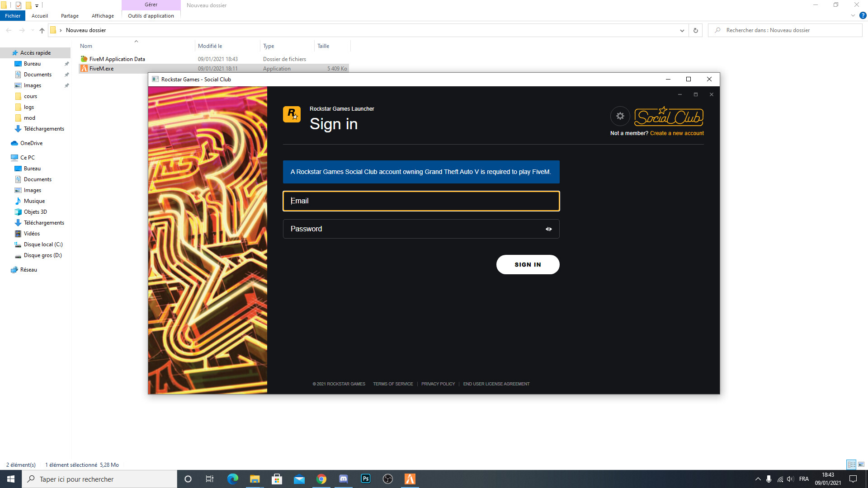Open the Fichier menu
The width and height of the screenshot is (868, 488).
pos(13,16)
